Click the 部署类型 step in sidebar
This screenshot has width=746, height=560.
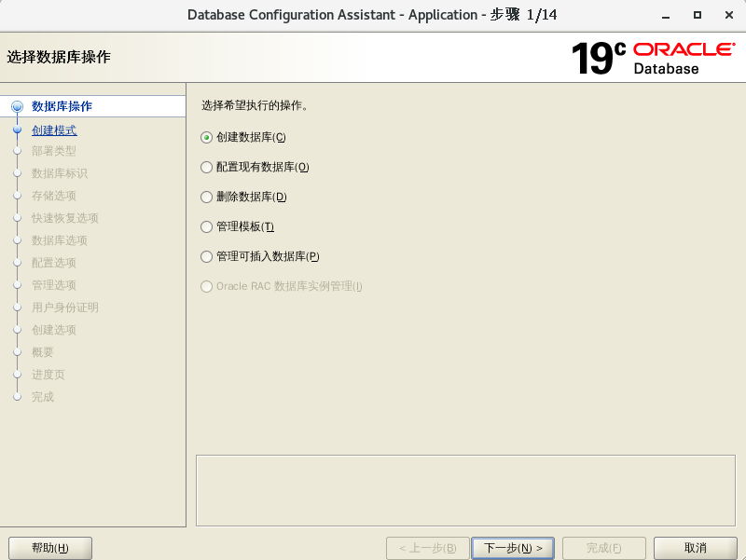point(54,151)
